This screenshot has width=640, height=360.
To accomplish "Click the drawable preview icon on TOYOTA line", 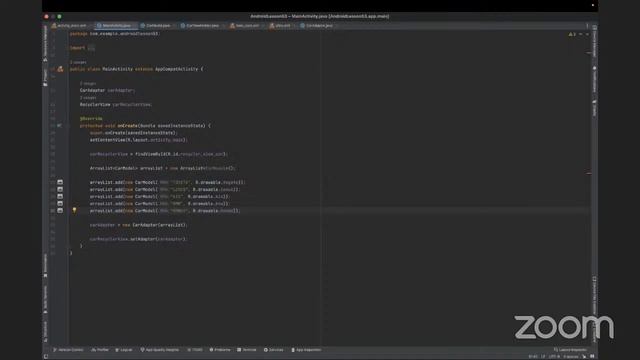I will point(60,182).
